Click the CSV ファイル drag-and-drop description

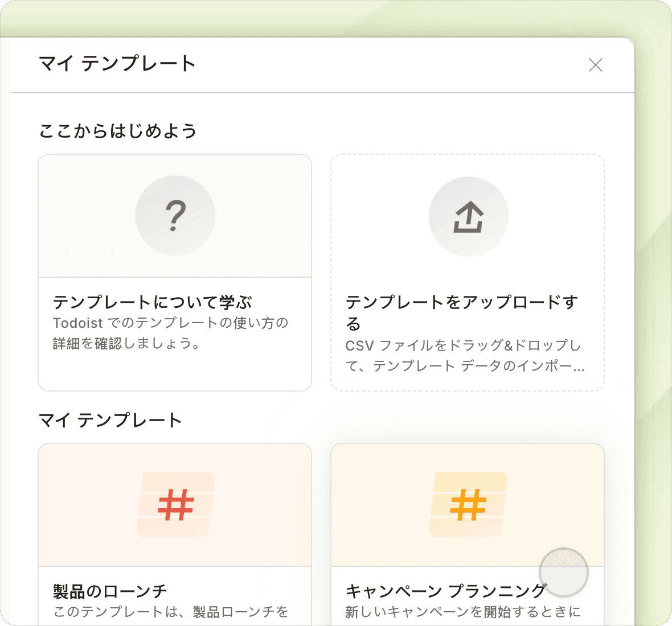click(x=464, y=355)
